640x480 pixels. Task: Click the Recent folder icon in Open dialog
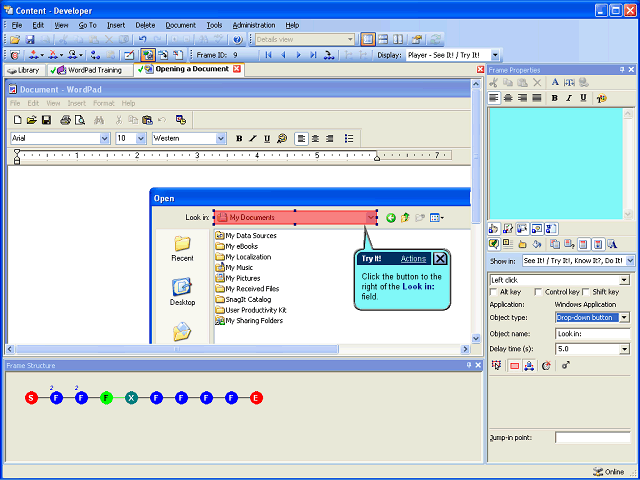182,248
